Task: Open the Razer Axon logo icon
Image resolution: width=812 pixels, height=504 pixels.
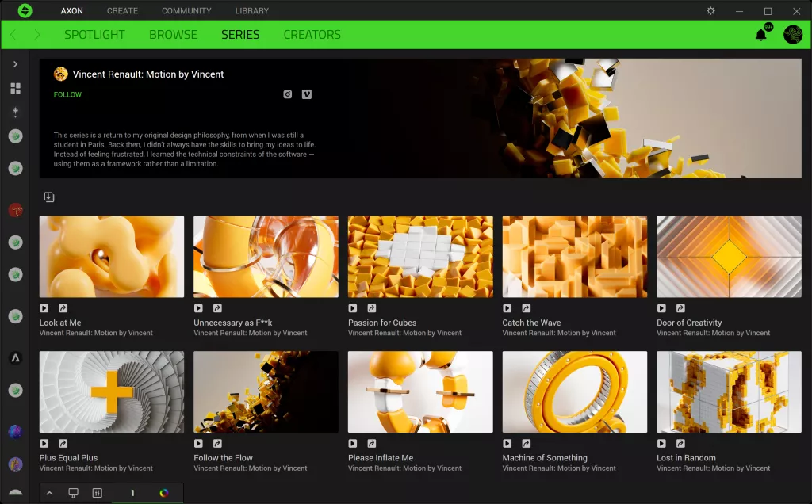Action: (x=25, y=10)
